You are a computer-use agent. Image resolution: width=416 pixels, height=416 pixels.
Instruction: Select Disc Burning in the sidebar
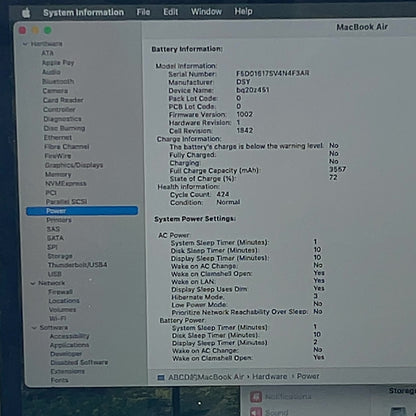[x=64, y=128]
